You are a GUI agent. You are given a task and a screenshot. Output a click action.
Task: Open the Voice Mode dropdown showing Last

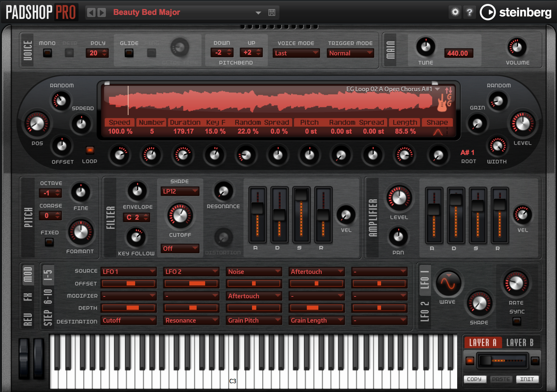coord(296,53)
